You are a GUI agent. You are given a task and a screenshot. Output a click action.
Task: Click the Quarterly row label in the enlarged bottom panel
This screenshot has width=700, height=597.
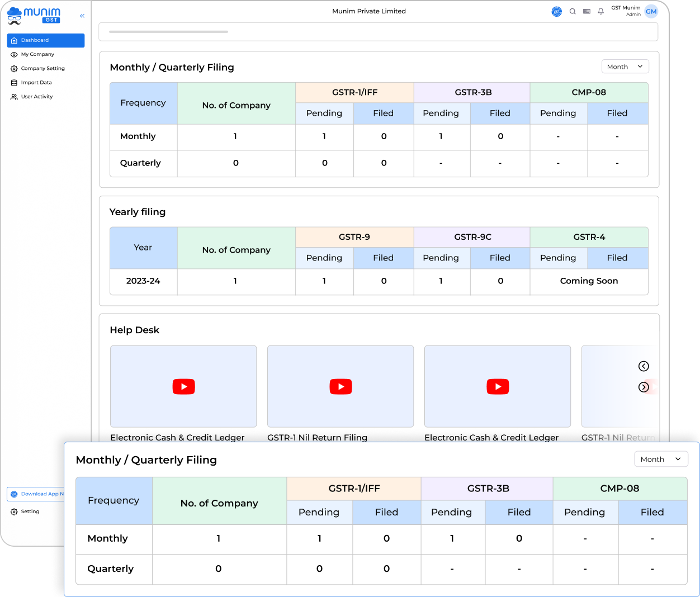point(111,568)
